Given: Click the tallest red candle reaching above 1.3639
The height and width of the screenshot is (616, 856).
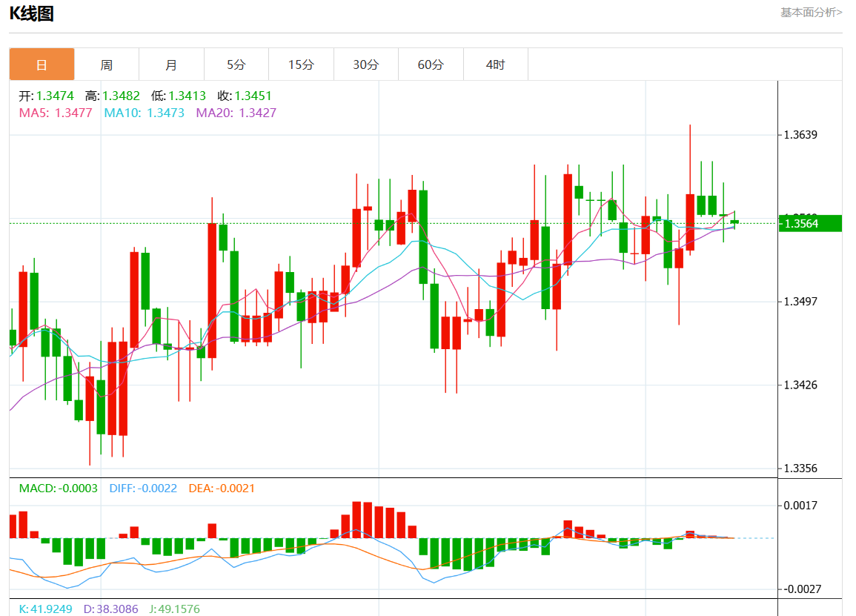Looking at the screenshot, I should pyautogui.click(x=690, y=222).
